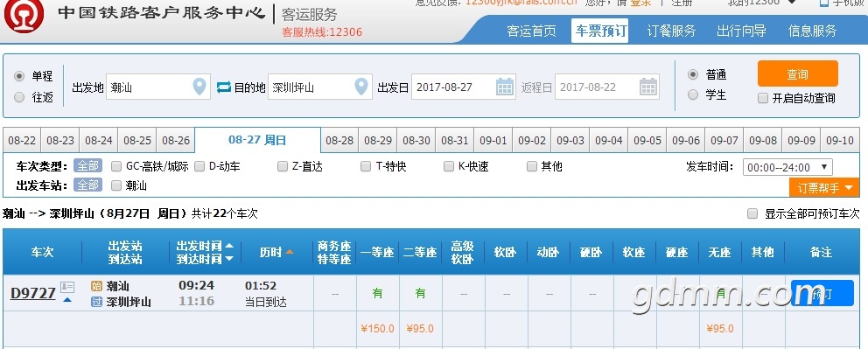Open 车票预订 navigation tab
The width and height of the screenshot is (868, 349).
point(600,31)
